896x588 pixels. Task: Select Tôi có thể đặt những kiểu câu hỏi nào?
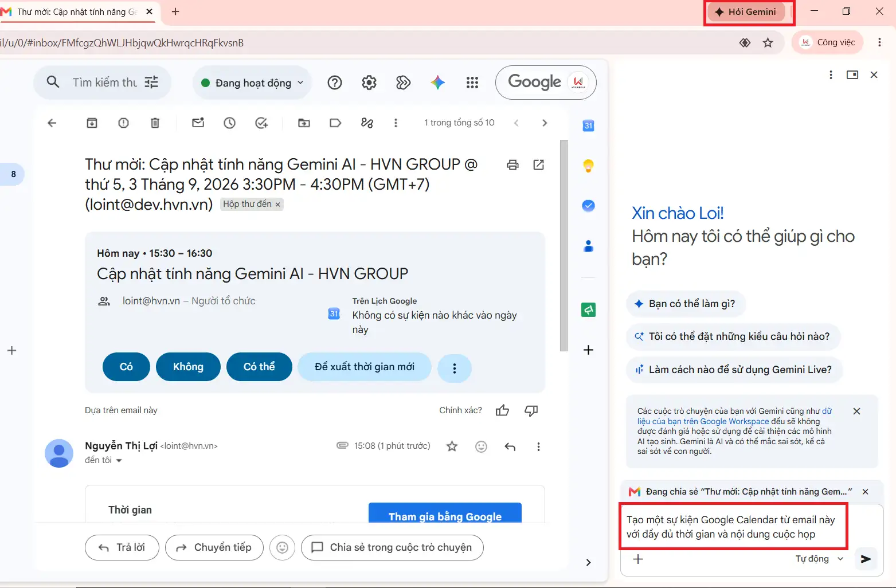pyautogui.click(x=733, y=336)
